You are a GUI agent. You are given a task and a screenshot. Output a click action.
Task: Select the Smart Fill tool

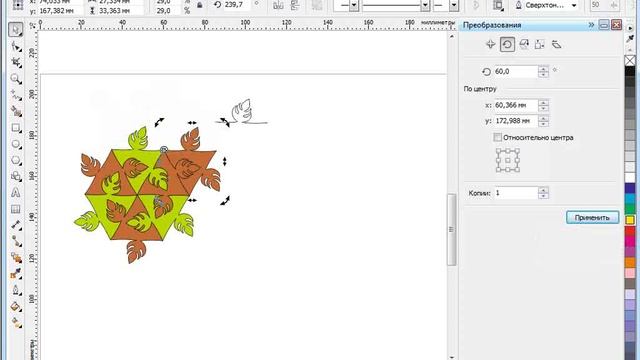(x=16, y=111)
